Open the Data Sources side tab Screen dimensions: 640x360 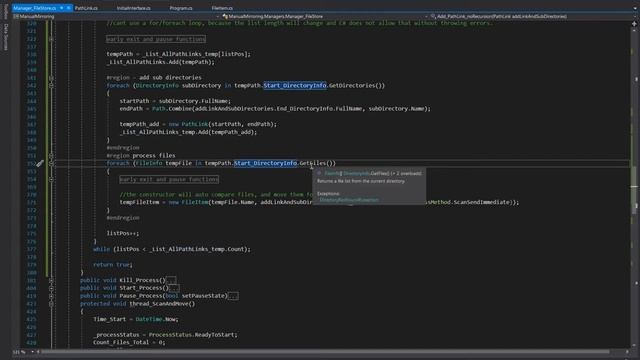(x=5, y=37)
